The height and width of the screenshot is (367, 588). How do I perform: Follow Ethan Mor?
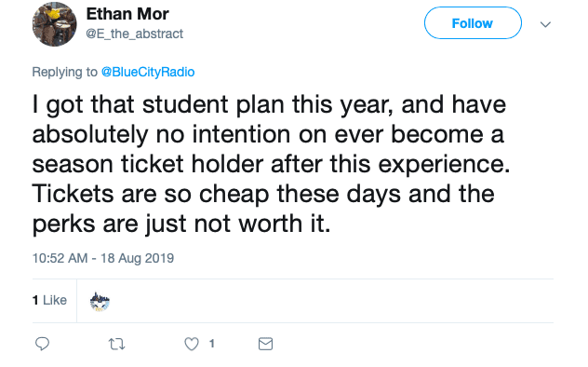coord(473,23)
